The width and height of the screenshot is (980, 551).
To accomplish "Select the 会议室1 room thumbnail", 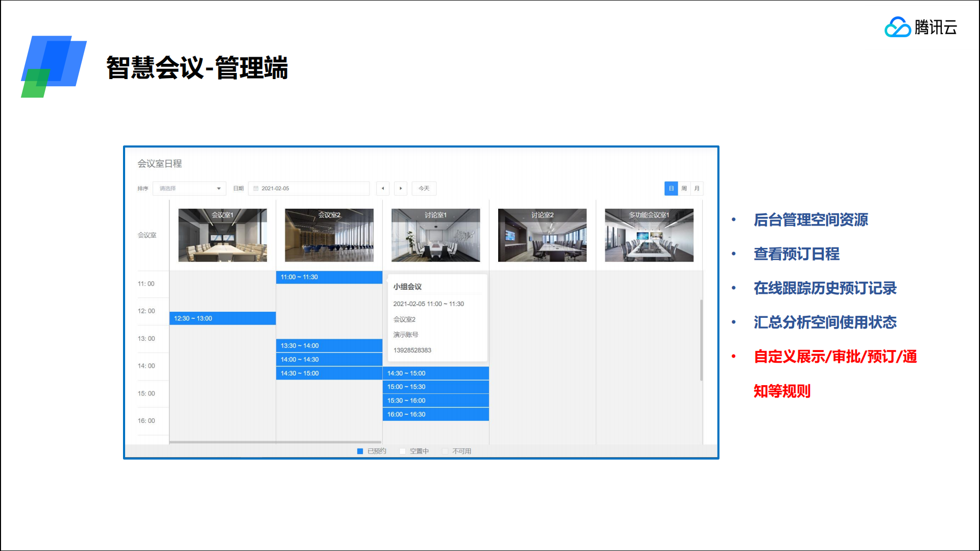I will (x=223, y=235).
